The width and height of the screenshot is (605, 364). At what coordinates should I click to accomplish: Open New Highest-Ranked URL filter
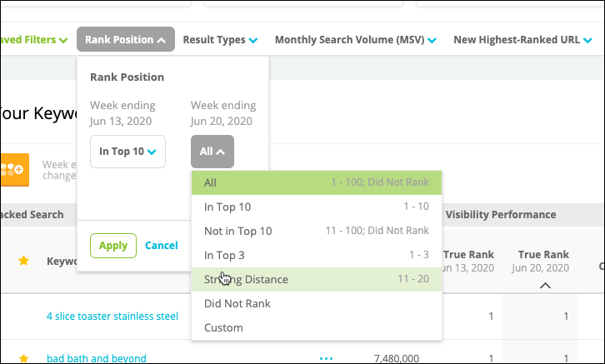pyautogui.click(x=522, y=40)
